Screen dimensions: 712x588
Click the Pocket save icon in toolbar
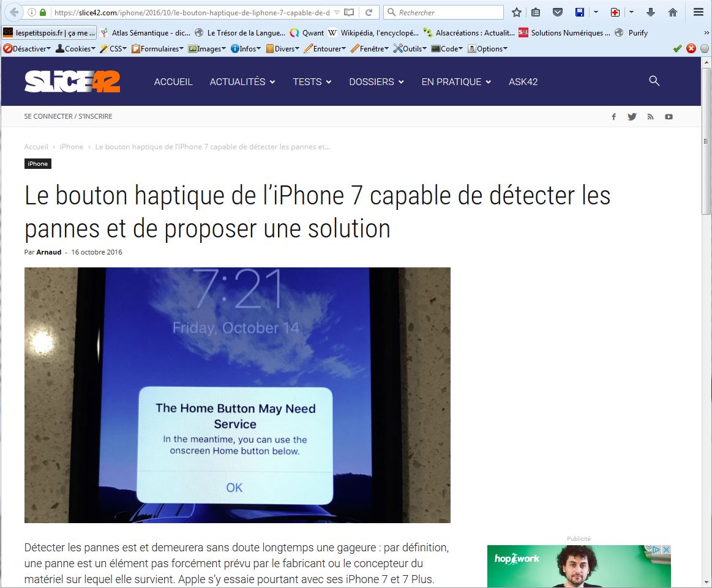click(x=557, y=12)
